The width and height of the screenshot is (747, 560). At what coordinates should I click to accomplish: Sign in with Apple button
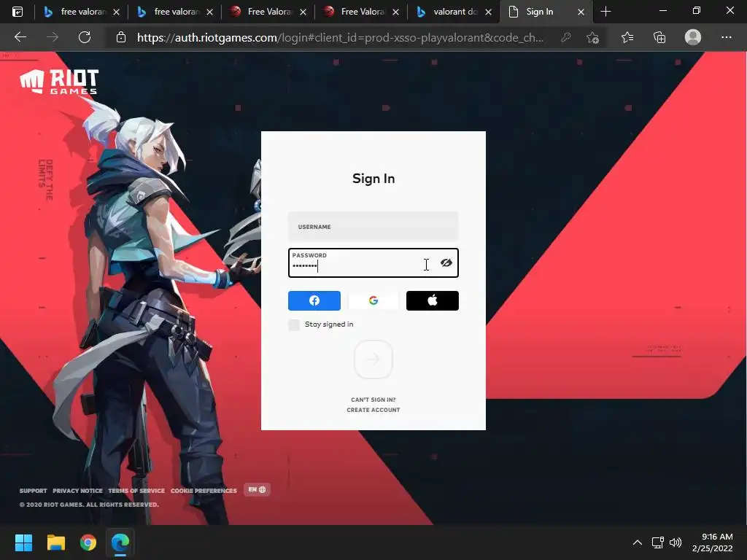pos(432,300)
